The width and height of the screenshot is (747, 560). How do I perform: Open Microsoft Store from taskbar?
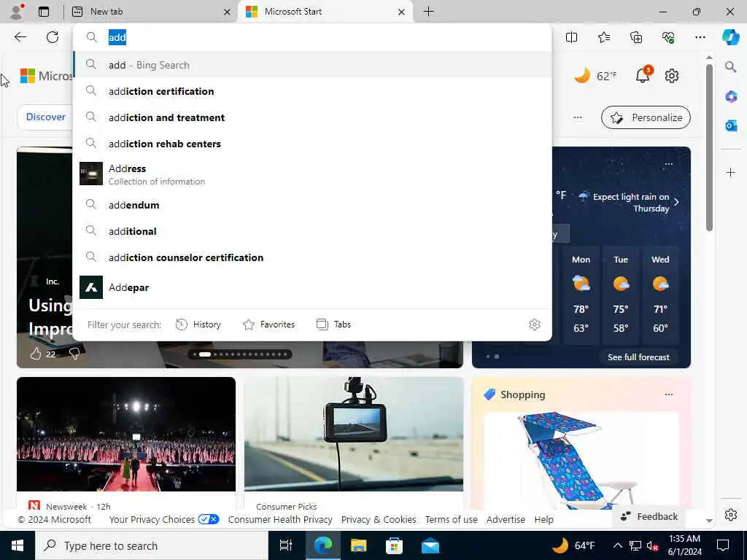394,545
